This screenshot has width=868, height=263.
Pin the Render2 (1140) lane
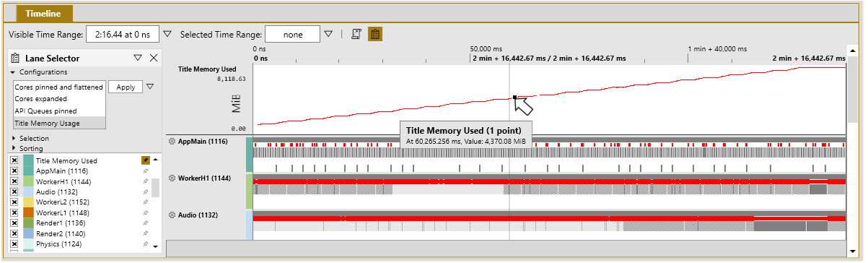tap(145, 234)
